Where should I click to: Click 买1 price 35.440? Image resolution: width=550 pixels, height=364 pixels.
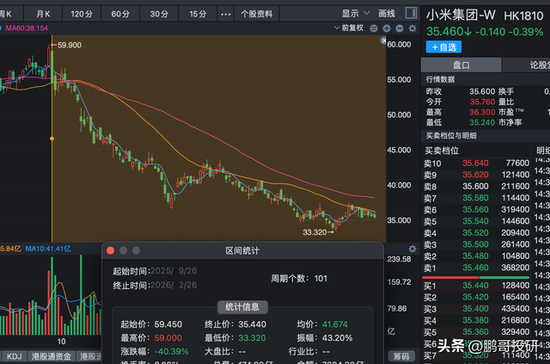tap(475, 285)
